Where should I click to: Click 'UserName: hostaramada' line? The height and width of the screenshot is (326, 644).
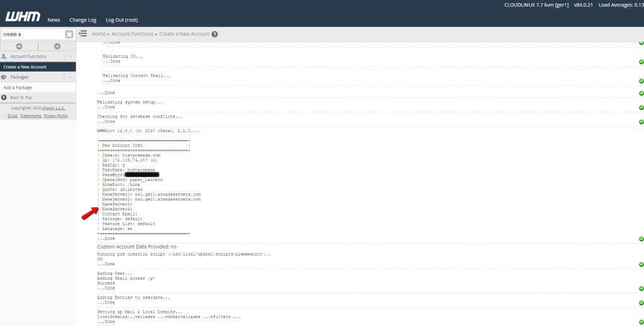click(128, 170)
